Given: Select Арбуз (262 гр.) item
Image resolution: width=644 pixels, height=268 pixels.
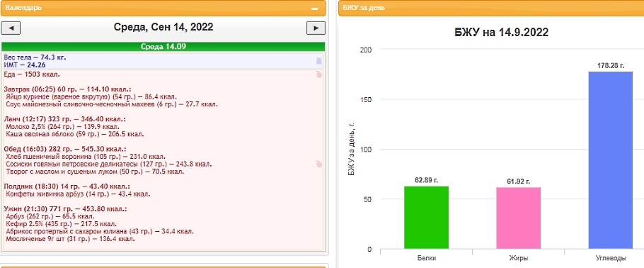Looking at the screenshot, I should 50,216.
